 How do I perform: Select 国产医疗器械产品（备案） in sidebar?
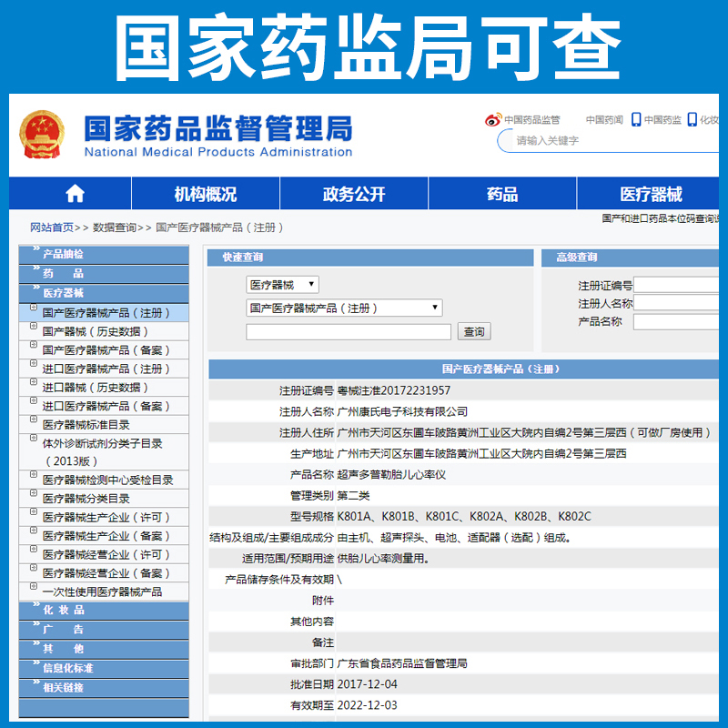click(106, 350)
